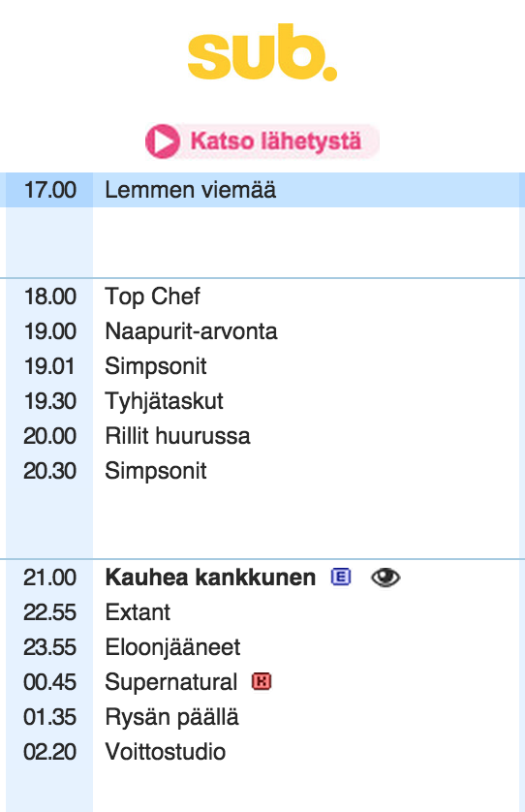This screenshot has width=525, height=812.
Task: Open Eloonjääneet at 23.55
Action: [x=173, y=647]
